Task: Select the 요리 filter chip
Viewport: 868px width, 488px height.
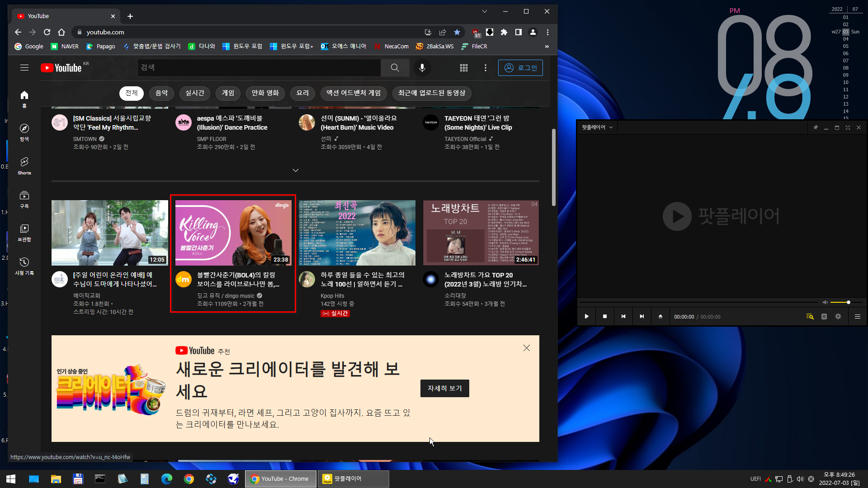Action: (x=302, y=93)
